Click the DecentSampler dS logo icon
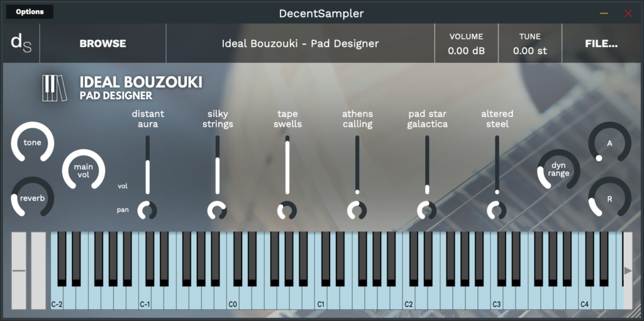The image size is (644, 321). (x=21, y=43)
